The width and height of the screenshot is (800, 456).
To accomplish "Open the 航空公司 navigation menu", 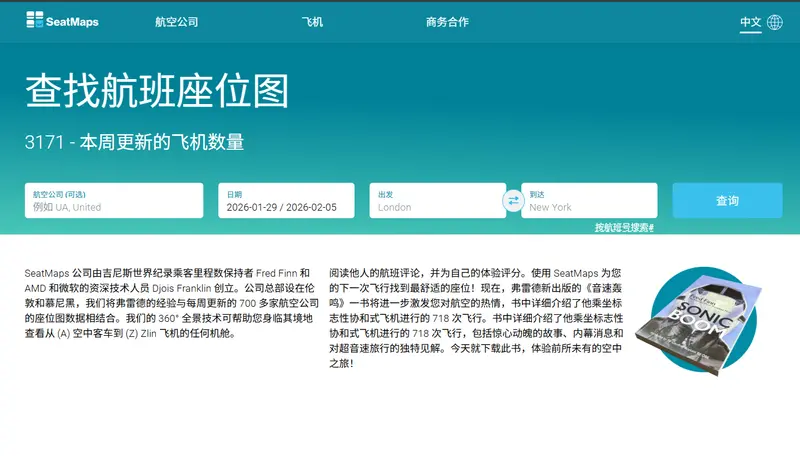I will [x=177, y=21].
